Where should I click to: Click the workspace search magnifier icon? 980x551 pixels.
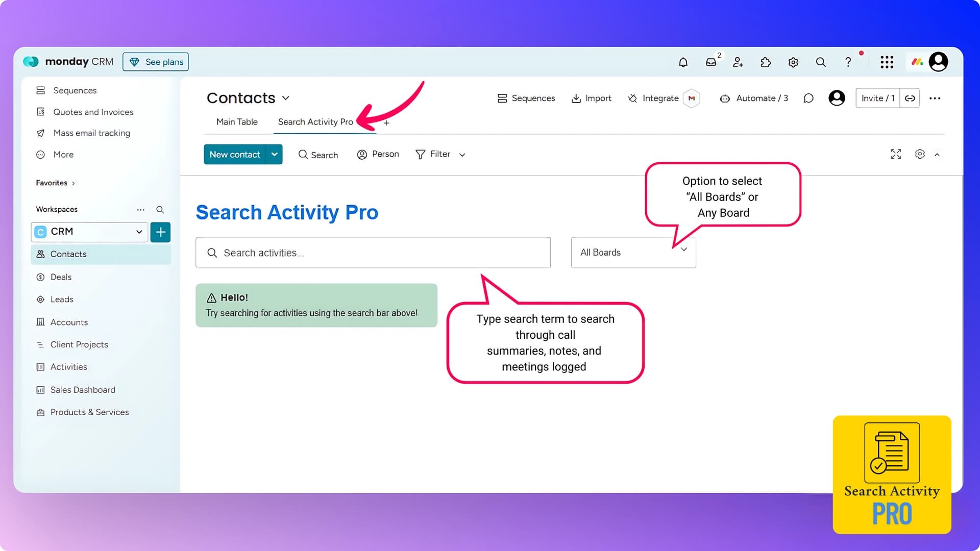160,210
